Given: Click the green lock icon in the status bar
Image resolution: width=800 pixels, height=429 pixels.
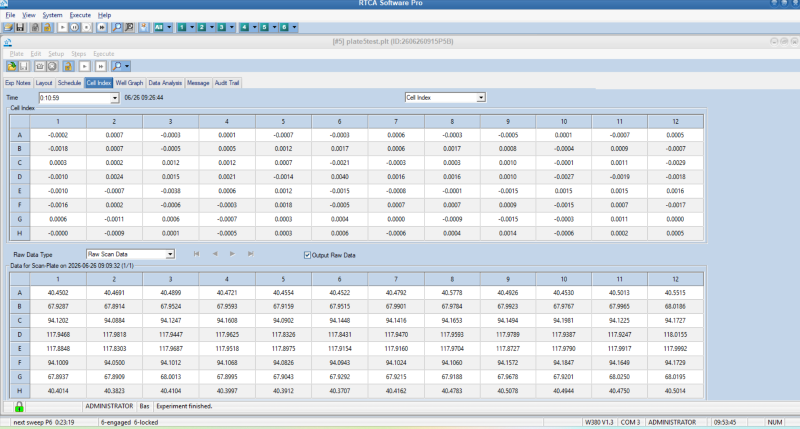Looking at the screenshot, I should [x=19, y=407].
